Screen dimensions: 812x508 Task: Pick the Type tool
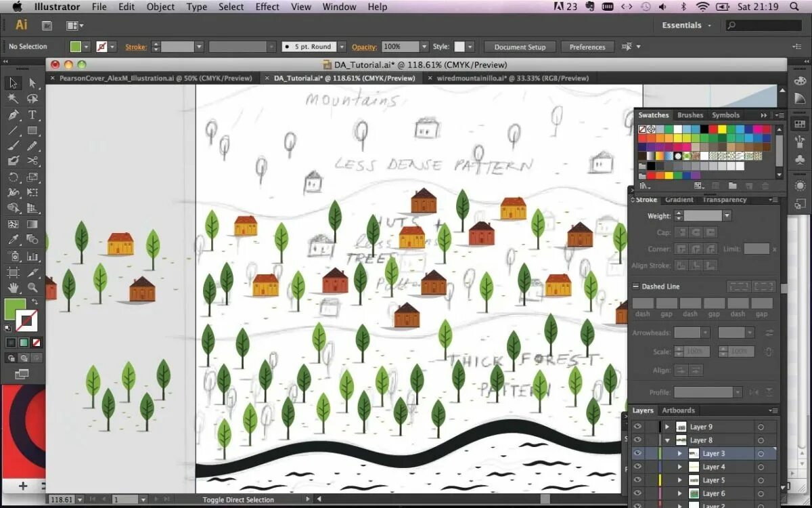[32, 114]
